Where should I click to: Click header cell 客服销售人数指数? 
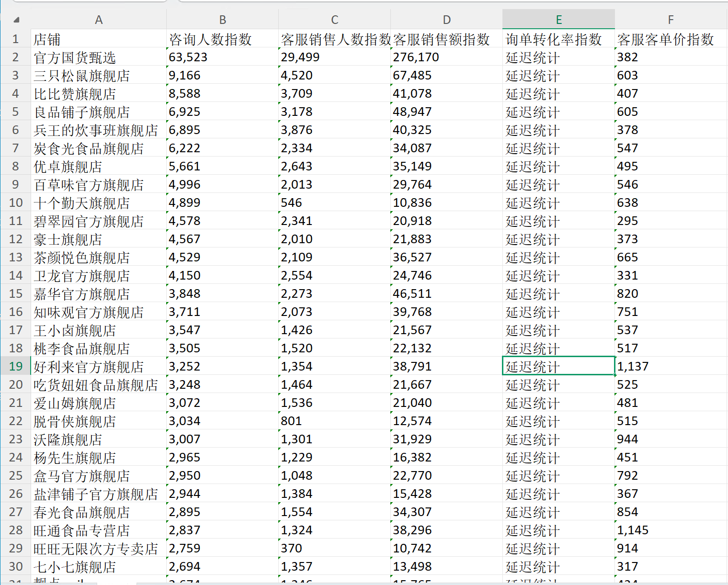pyautogui.click(x=336, y=39)
